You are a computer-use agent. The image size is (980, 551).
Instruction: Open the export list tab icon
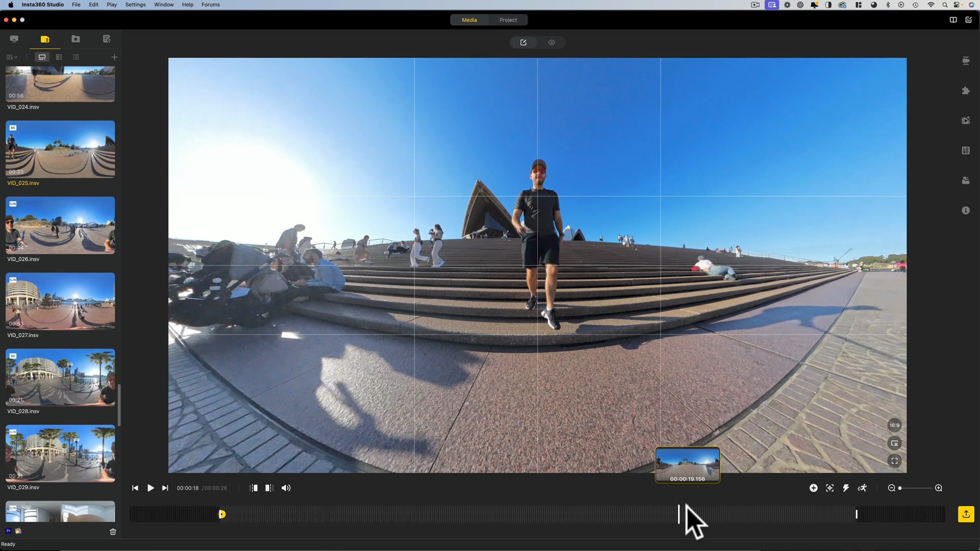click(x=106, y=39)
